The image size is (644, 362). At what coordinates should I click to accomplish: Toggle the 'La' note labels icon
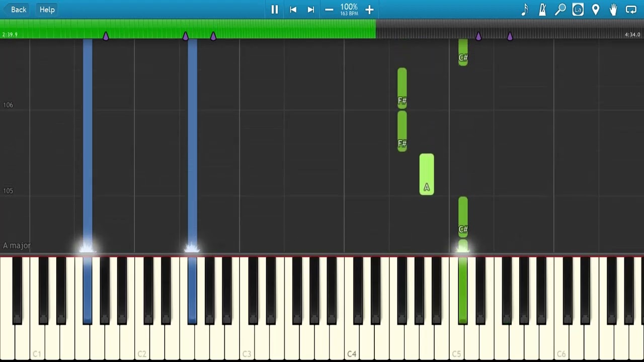tap(578, 10)
